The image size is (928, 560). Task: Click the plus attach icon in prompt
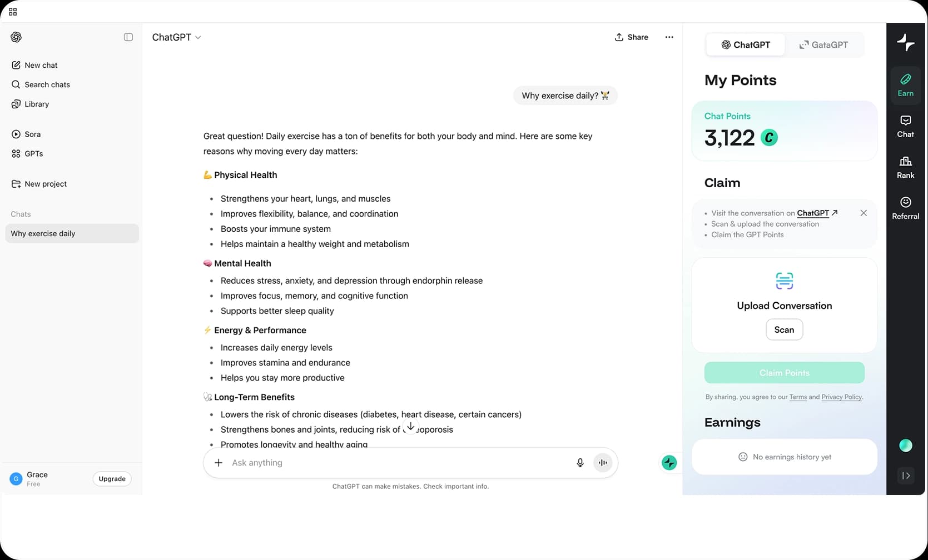[219, 463]
